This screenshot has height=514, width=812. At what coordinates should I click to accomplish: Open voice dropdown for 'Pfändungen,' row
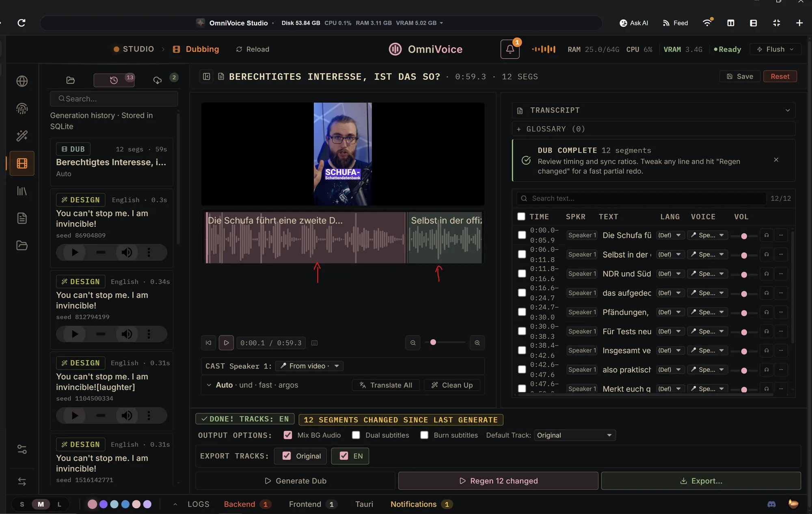tap(707, 312)
